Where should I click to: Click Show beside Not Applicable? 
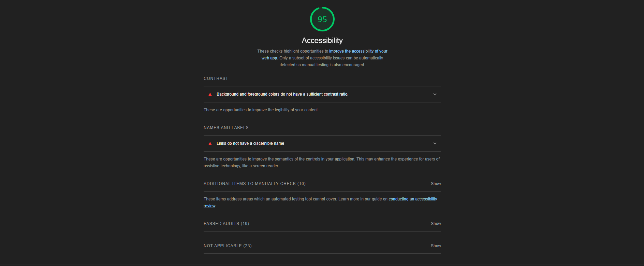[x=436, y=246]
